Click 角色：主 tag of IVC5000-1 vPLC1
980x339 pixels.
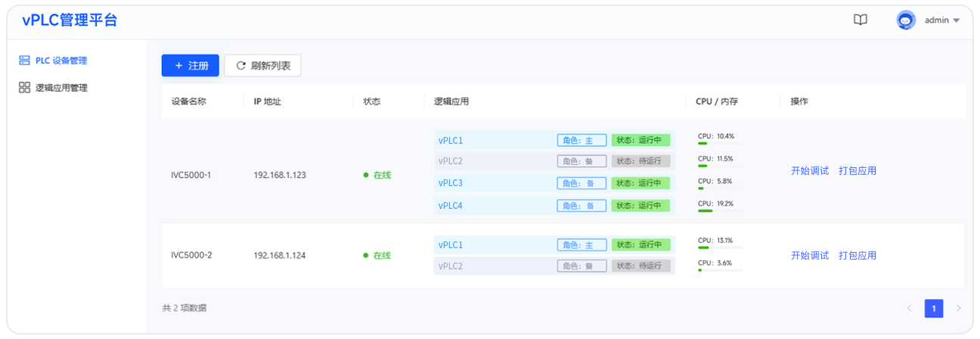pos(581,140)
